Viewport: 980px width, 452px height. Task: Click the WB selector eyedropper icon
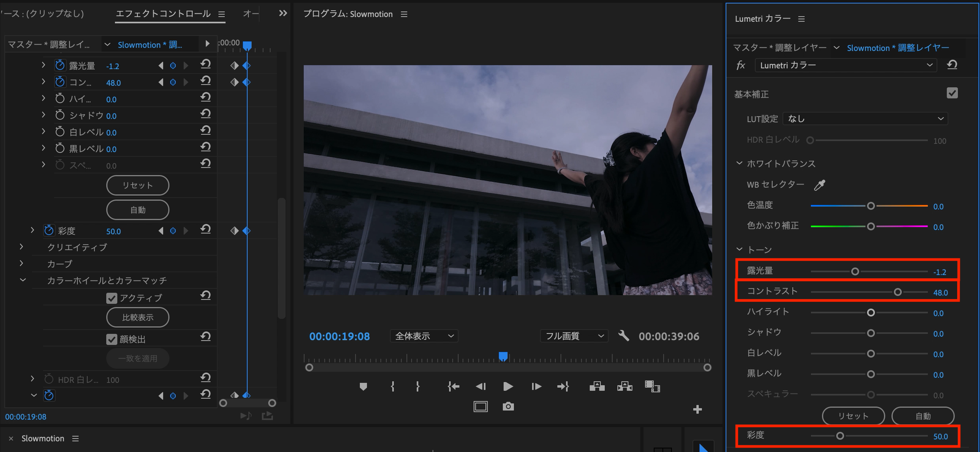(x=820, y=185)
